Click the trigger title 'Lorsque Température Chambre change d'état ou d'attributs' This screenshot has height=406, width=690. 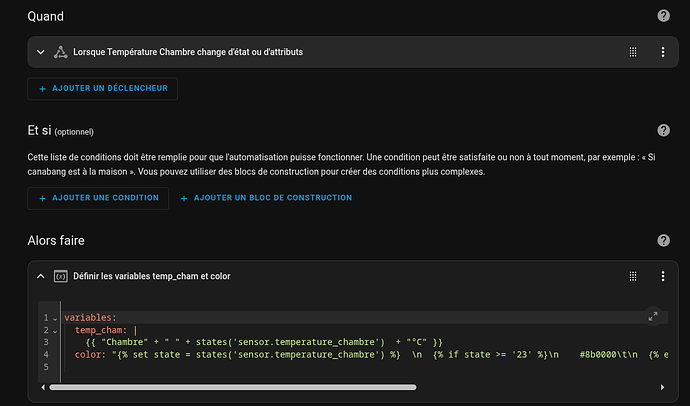click(188, 52)
